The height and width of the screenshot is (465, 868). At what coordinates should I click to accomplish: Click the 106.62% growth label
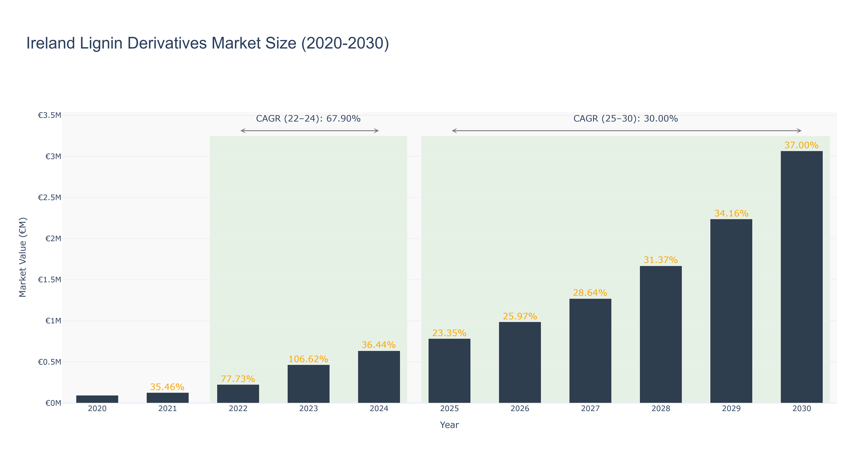[x=308, y=359]
